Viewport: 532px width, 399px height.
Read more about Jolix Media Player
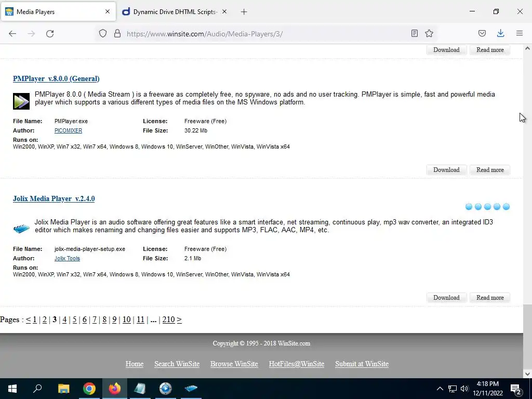[490, 298]
